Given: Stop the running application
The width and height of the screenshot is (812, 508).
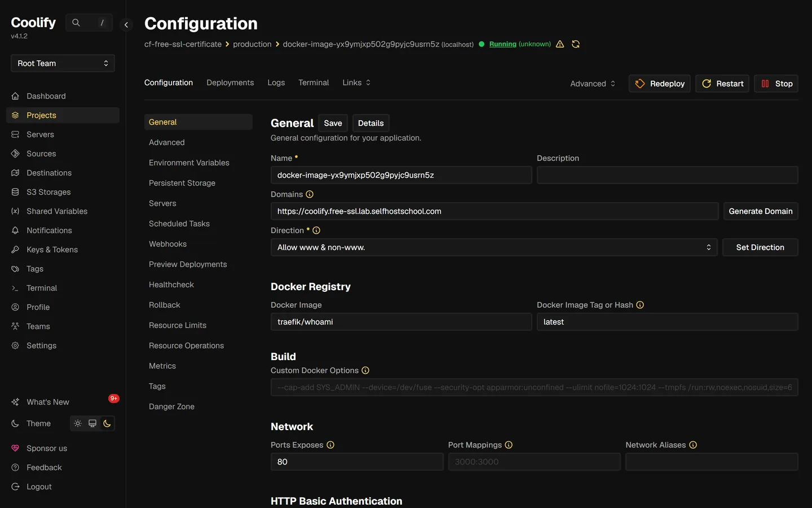Looking at the screenshot, I should pyautogui.click(x=776, y=84).
